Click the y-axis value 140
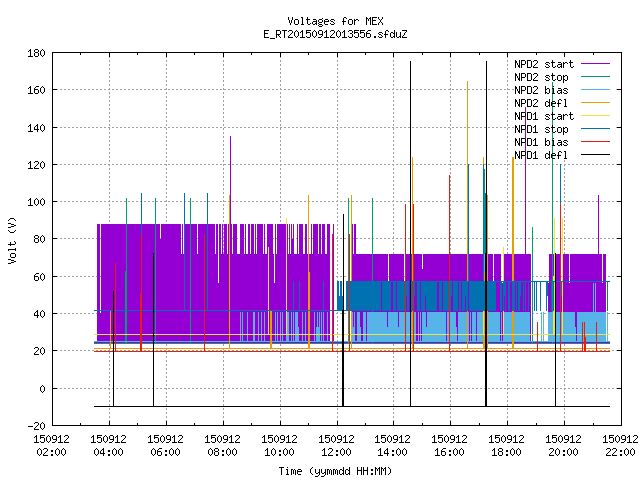 pos(36,128)
